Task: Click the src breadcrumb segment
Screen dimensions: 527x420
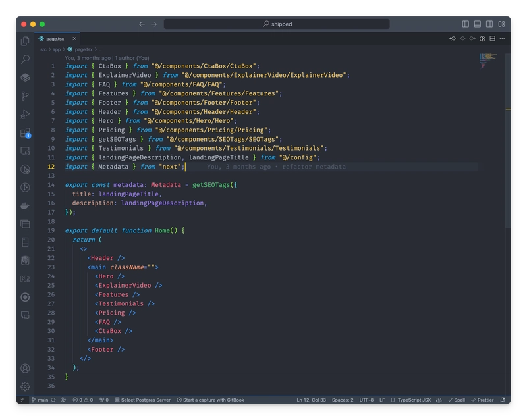Action: point(43,49)
